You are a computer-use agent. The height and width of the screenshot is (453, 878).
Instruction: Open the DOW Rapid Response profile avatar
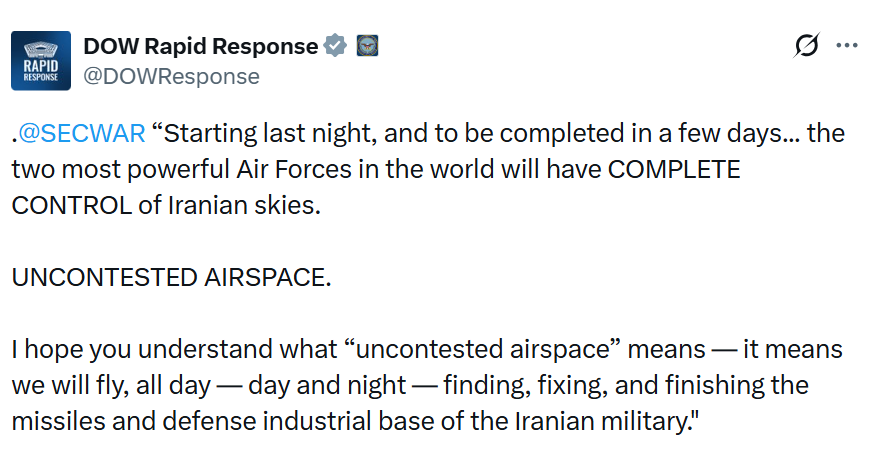[x=40, y=61]
